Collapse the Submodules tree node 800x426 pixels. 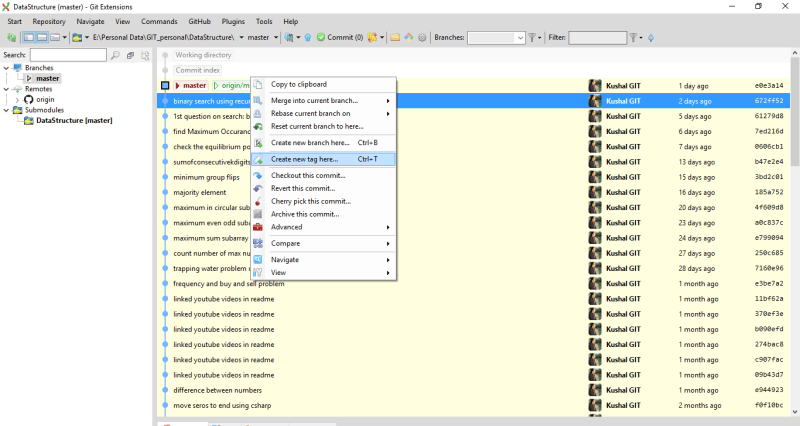pos(6,110)
